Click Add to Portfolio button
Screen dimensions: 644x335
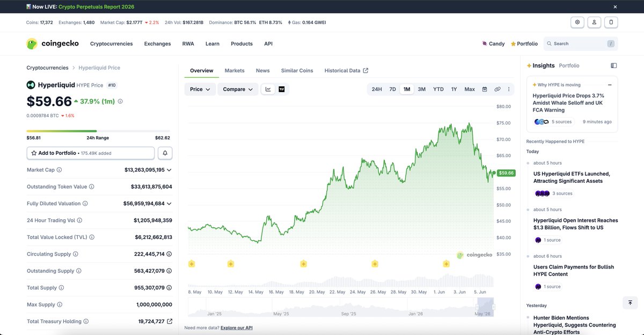91,153
